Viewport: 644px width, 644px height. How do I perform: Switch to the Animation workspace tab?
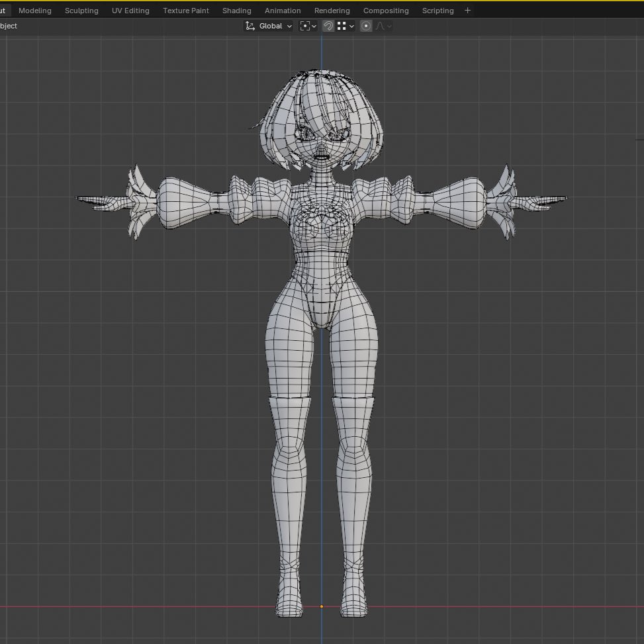tap(283, 11)
